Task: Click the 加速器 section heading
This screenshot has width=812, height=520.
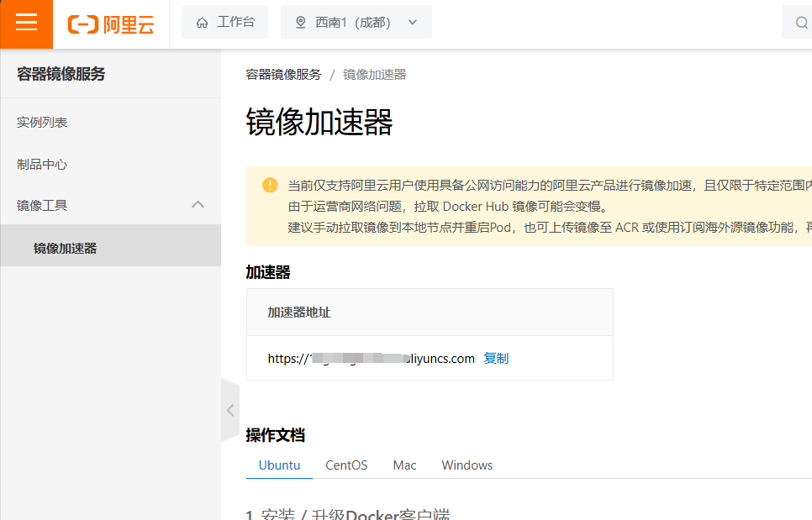Action: tap(268, 272)
